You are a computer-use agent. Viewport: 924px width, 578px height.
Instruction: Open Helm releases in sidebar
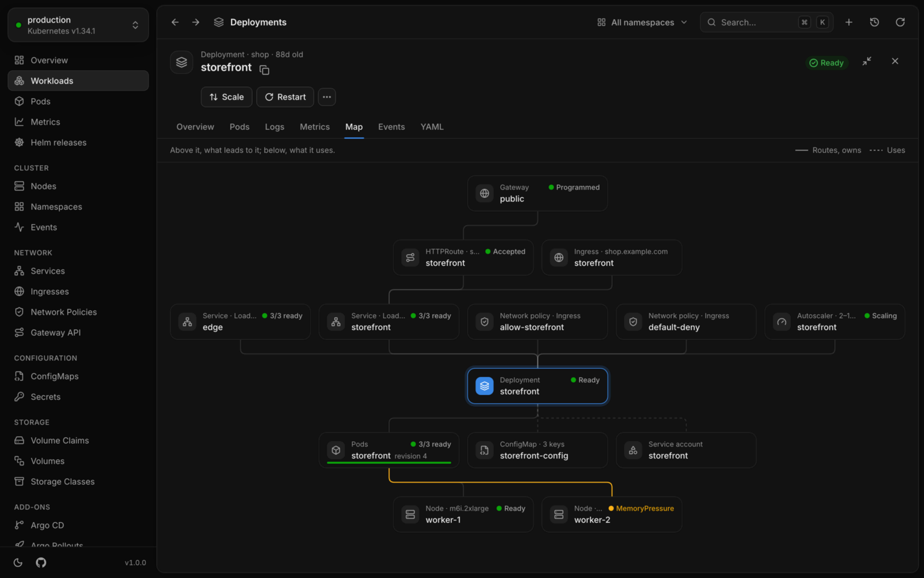(78, 143)
